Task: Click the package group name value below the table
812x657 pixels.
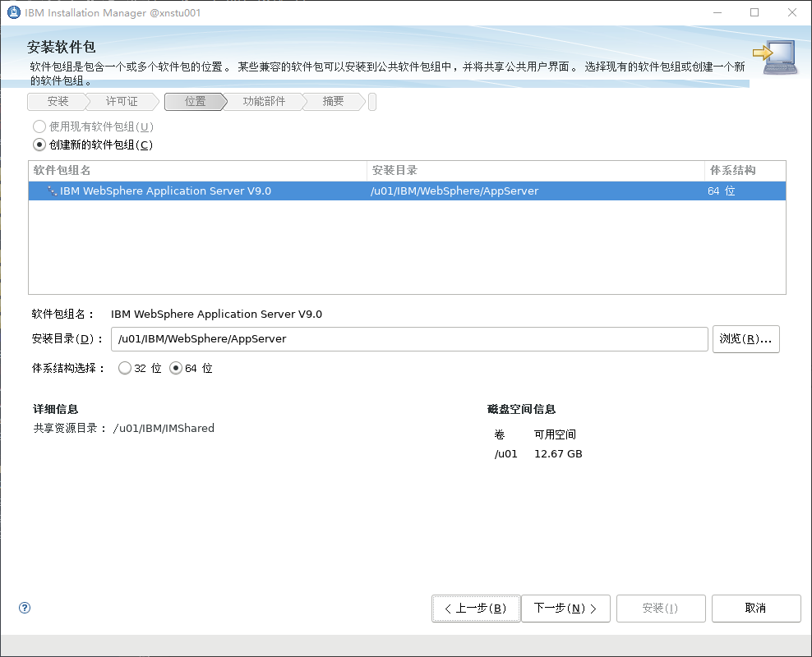Action: (216, 314)
